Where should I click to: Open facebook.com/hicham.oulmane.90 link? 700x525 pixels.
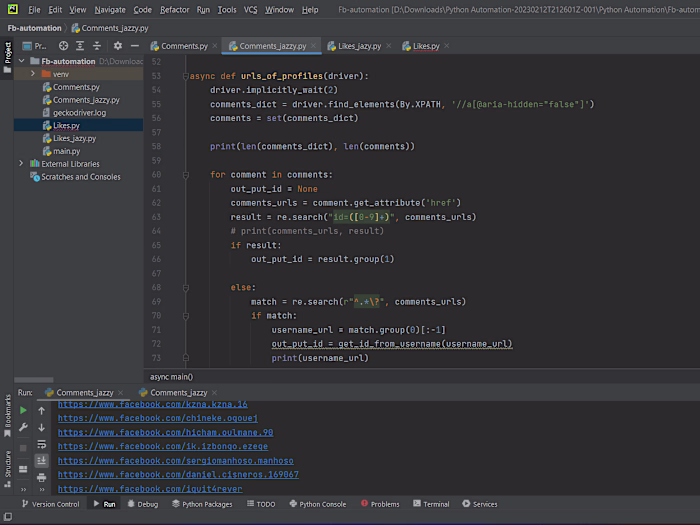(165, 432)
